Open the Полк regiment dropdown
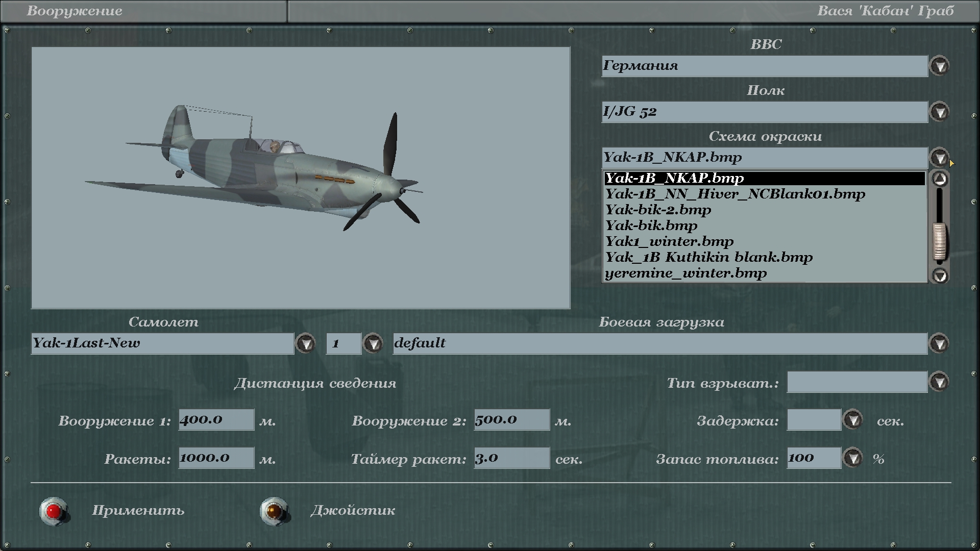Viewport: 980px width, 551px height. pos(939,112)
